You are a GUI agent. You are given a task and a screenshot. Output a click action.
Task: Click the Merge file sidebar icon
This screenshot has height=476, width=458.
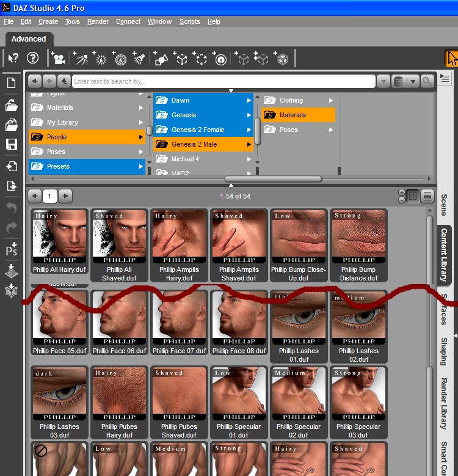click(x=12, y=125)
